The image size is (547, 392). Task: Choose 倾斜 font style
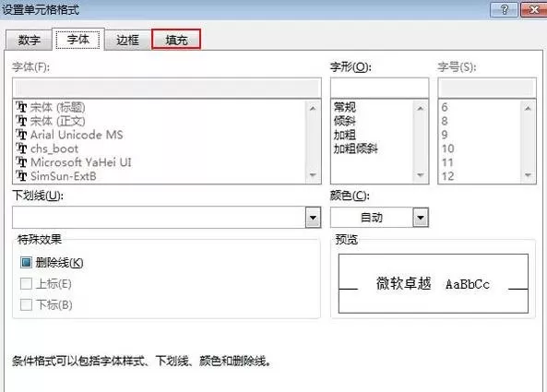(345, 121)
